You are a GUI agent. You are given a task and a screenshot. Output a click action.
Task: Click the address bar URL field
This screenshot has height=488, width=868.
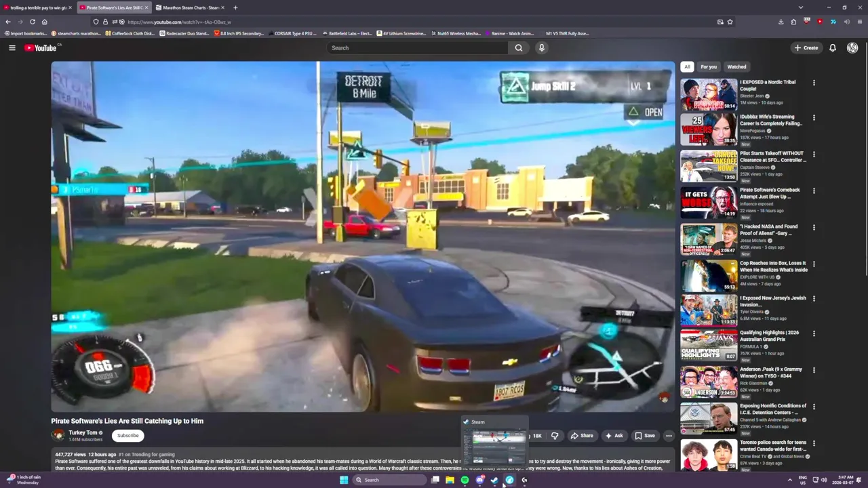pos(407,22)
